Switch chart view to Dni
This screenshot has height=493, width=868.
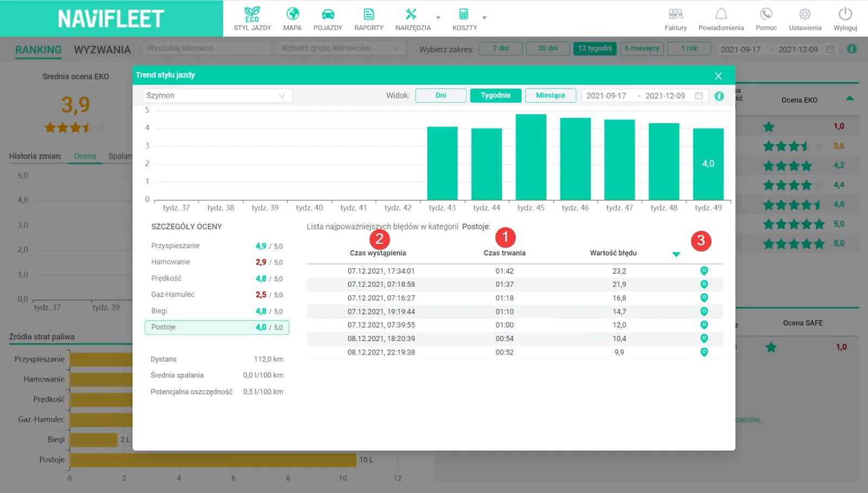441,96
